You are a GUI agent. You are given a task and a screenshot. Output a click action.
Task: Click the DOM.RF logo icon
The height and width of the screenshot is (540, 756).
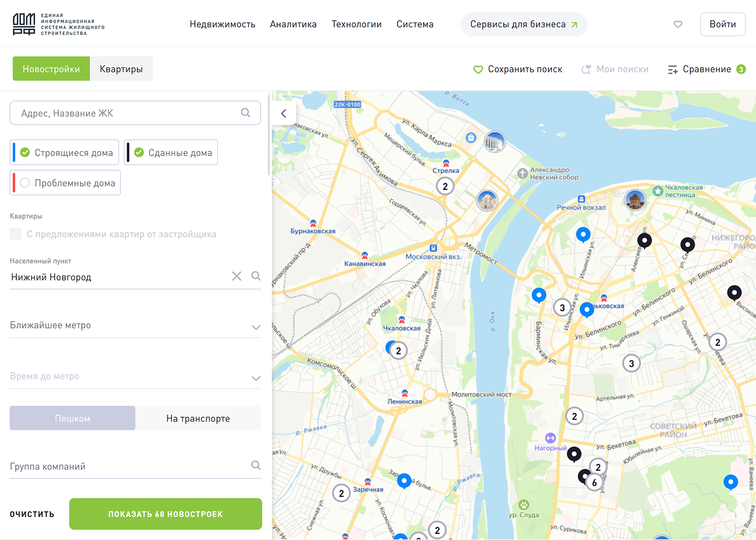24,24
